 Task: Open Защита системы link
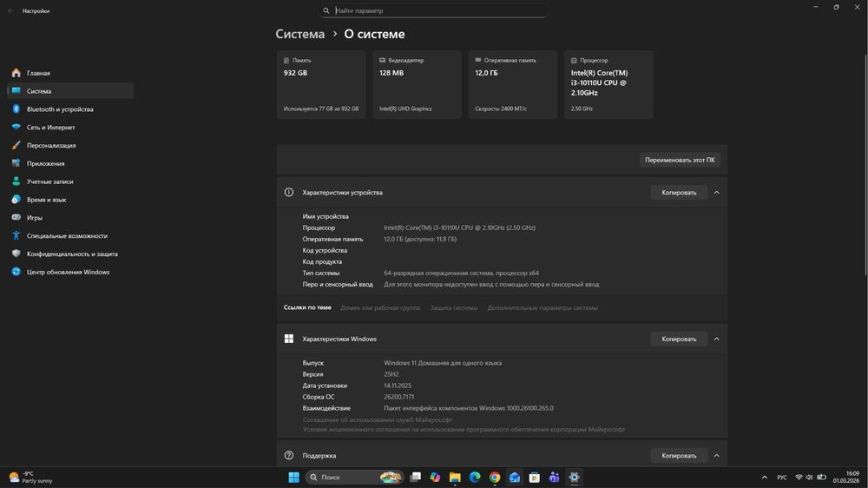[x=453, y=308]
